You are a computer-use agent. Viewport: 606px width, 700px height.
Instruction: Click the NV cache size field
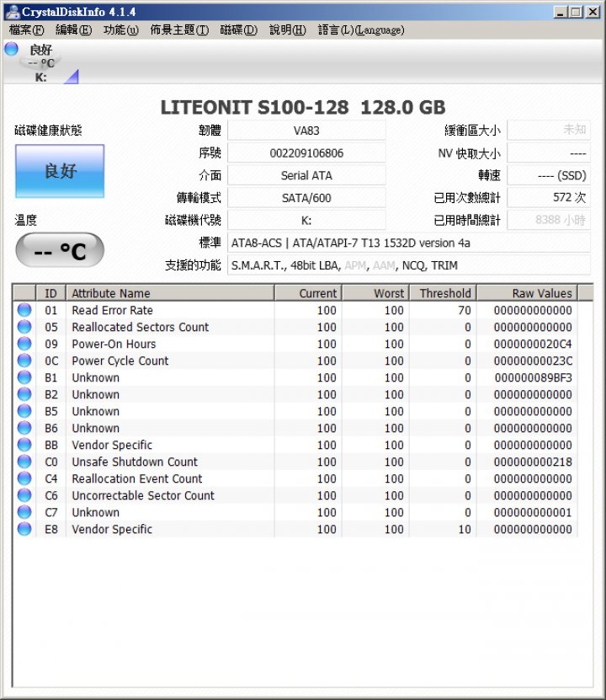point(549,152)
